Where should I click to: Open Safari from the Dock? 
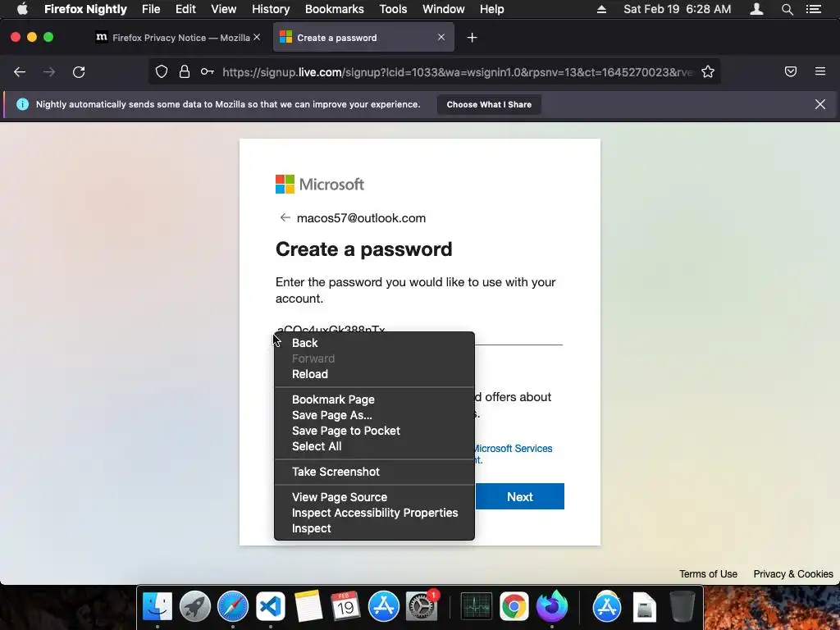232,606
